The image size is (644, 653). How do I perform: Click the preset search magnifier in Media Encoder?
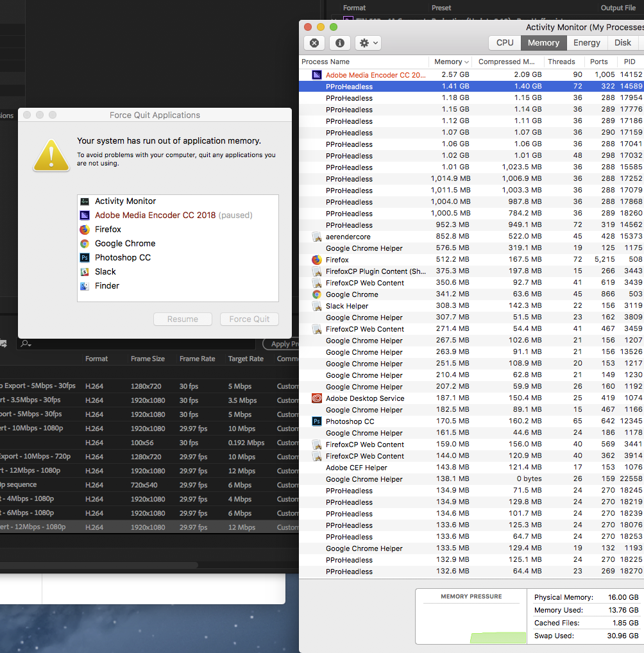pos(26,344)
